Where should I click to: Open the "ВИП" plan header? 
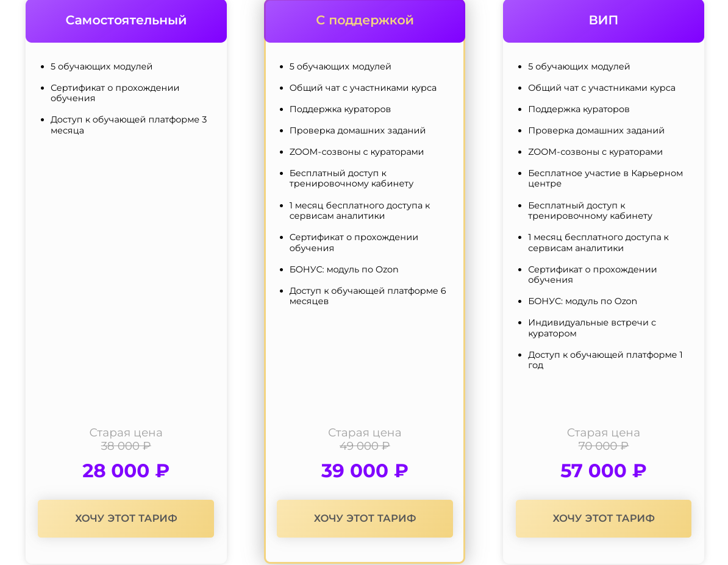pyautogui.click(x=604, y=20)
